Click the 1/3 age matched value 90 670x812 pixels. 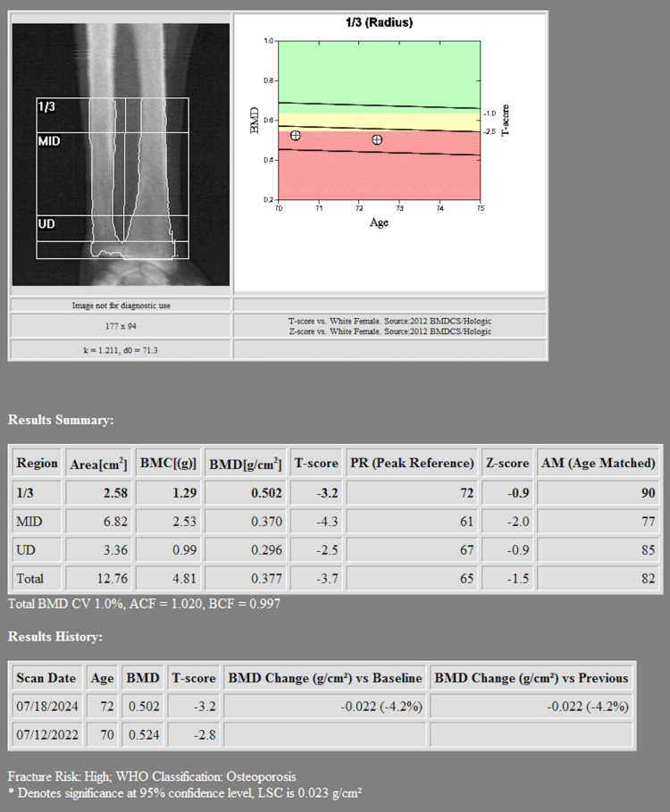[x=649, y=493]
